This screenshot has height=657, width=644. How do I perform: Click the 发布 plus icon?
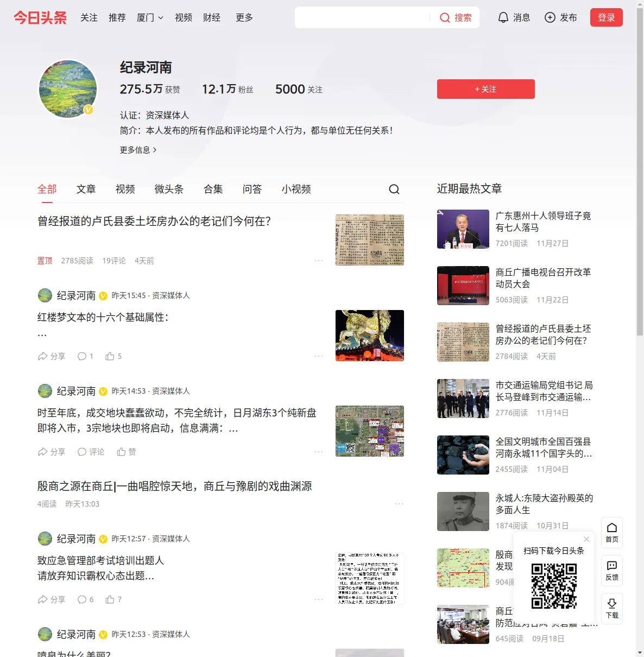coord(550,17)
